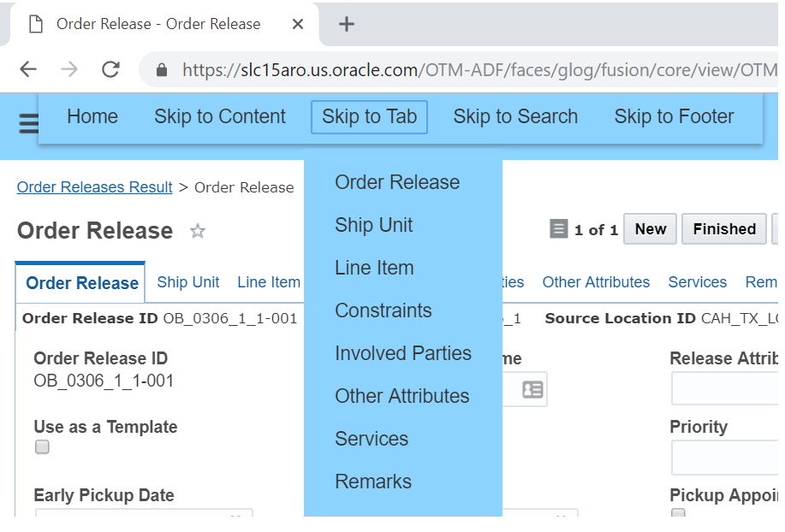Select Involved Parties in the dropdown
The height and width of the screenshot is (532, 785).
(x=402, y=353)
